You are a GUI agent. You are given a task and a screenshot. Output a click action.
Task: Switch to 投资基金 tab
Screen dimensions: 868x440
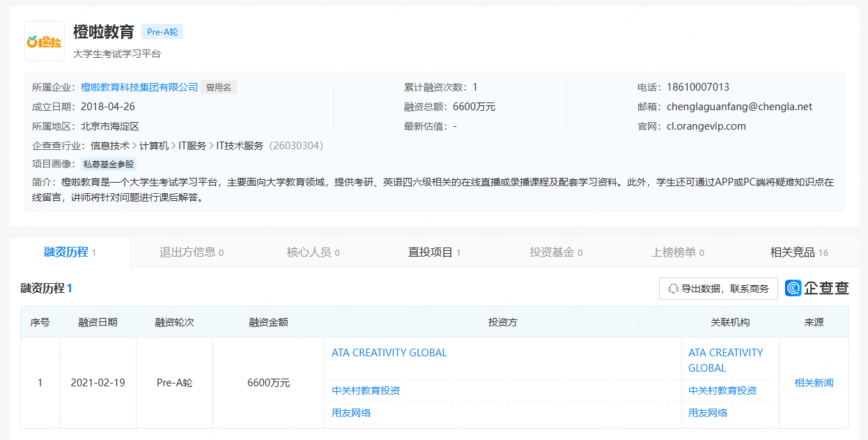coord(556,252)
